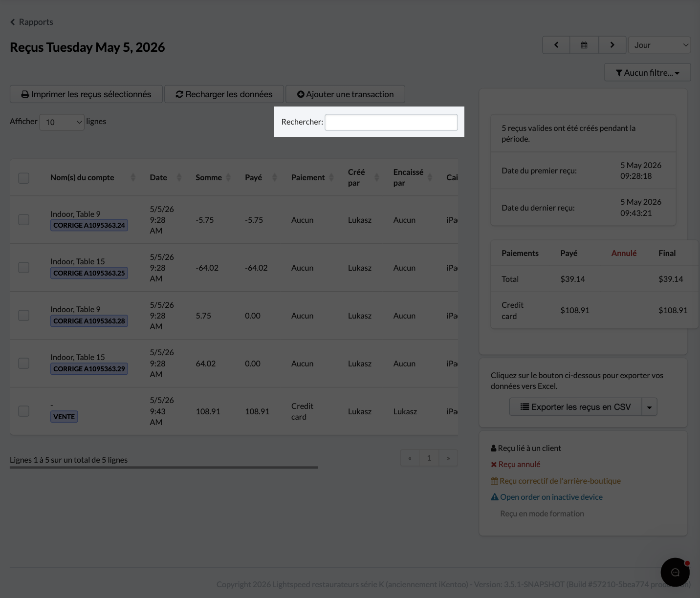Click the Credit card Paiement cell
The image size is (700, 598).
(302, 411)
